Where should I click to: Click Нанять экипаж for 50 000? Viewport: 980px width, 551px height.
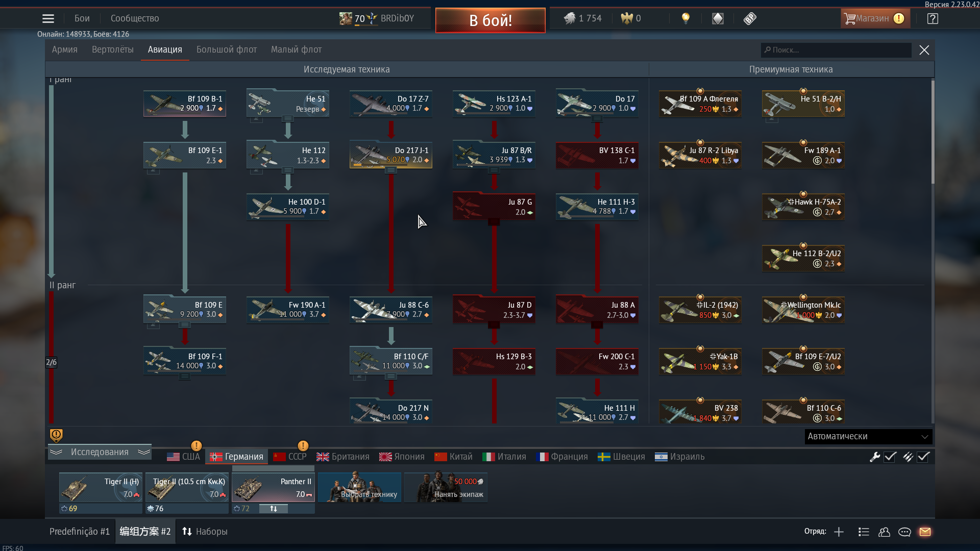coord(446,487)
